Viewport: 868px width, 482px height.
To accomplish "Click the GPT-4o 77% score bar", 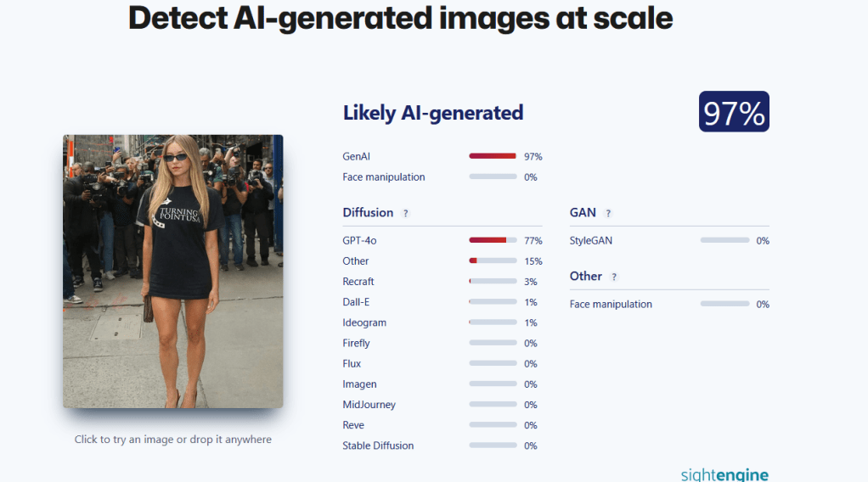I will (x=493, y=240).
